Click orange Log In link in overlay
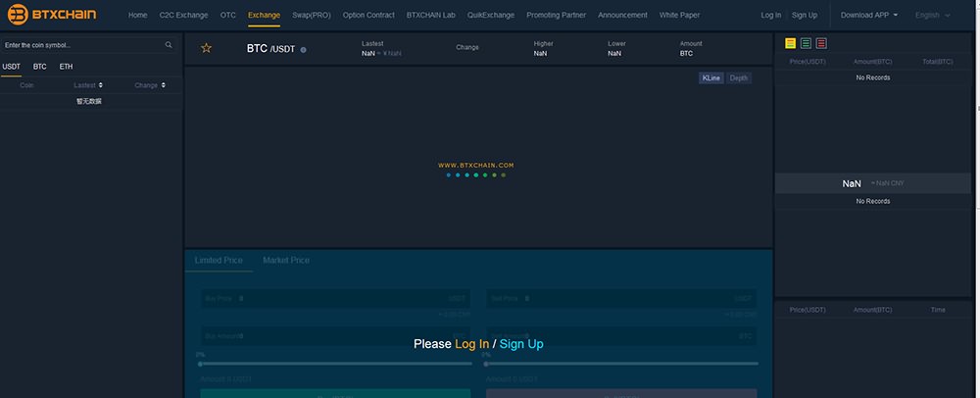The image size is (980, 398). tap(472, 344)
